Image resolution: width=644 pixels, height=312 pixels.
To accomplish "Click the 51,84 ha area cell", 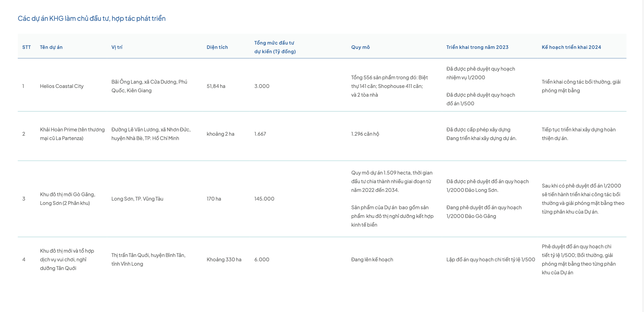I will click(216, 86).
